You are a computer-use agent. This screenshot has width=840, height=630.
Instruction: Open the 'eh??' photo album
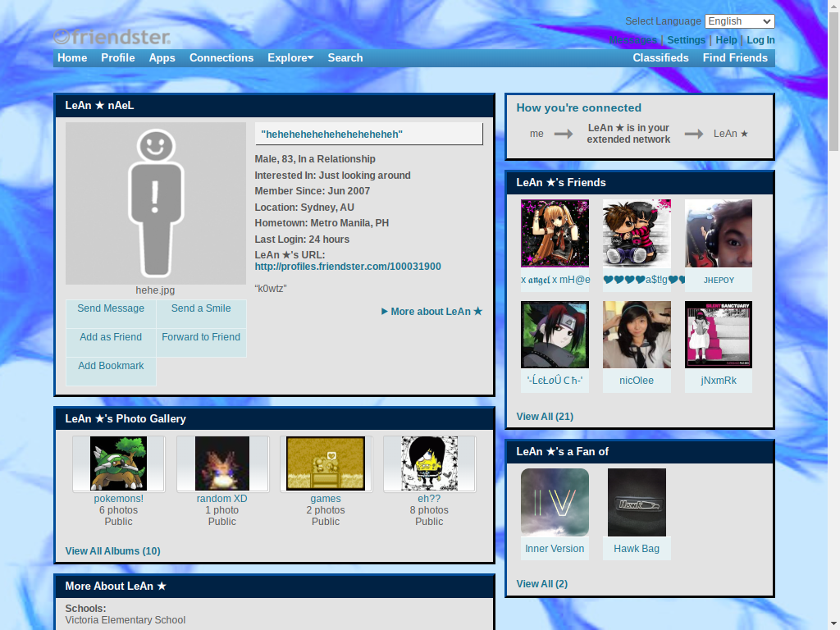click(x=429, y=463)
